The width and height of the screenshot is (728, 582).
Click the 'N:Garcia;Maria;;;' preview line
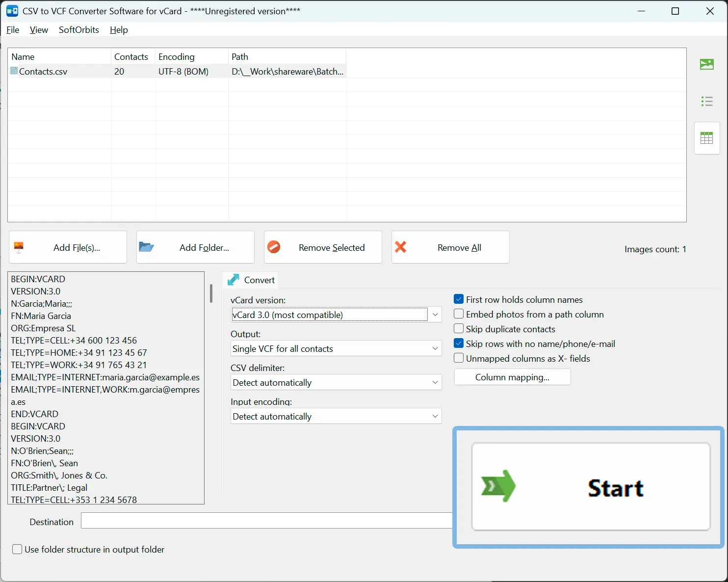(x=42, y=304)
